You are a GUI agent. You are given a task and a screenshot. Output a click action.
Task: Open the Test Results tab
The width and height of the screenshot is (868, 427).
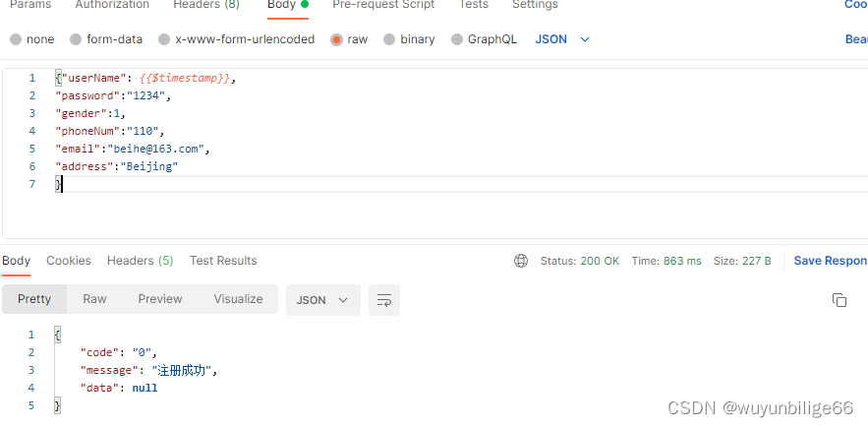[x=223, y=261]
